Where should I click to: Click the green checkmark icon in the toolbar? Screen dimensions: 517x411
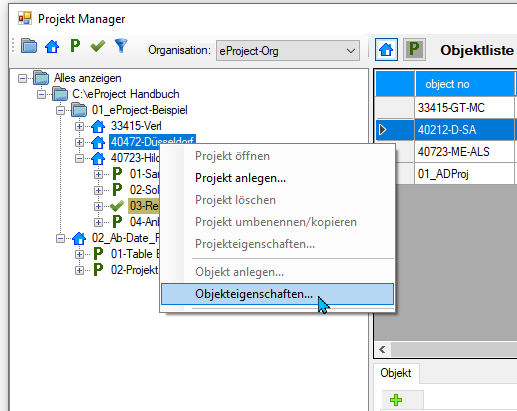point(98,46)
